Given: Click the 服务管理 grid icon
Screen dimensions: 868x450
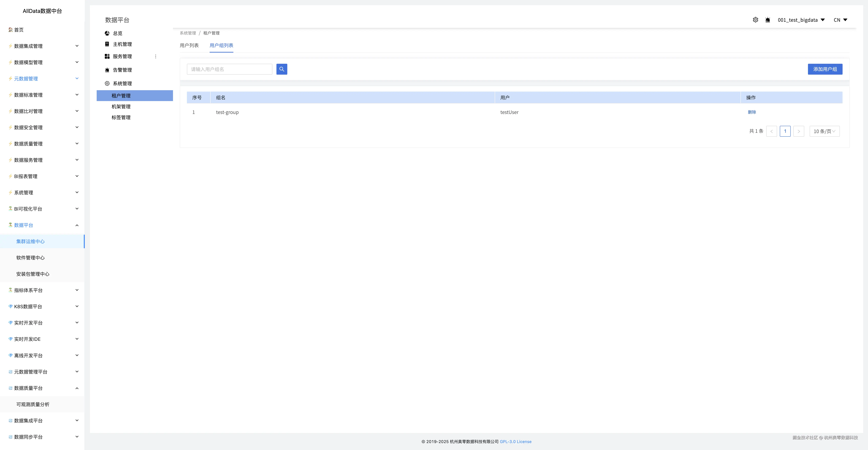Looking at the screenshot, I should pos(107,56).
